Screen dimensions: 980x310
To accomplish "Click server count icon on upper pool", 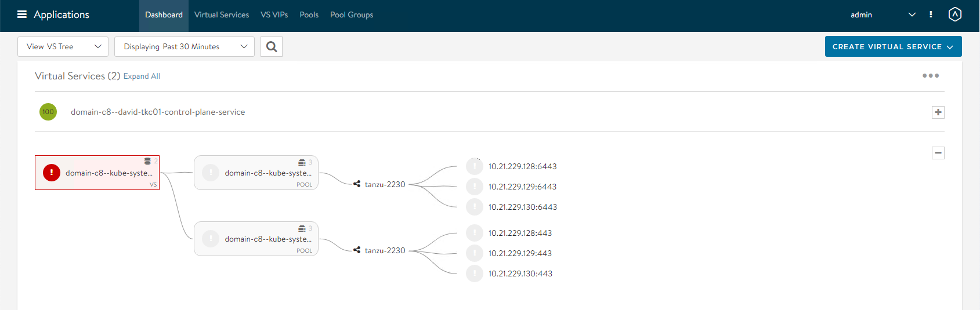I will point(302,162).
